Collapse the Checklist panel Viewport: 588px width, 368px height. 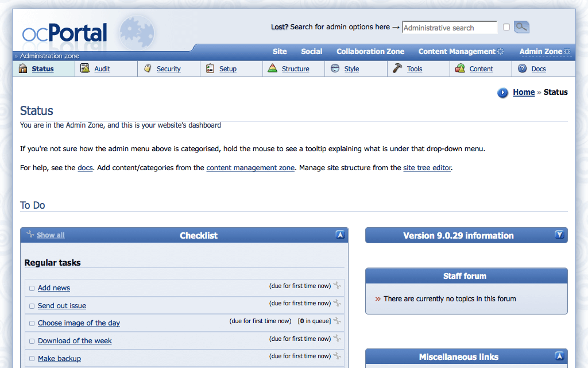coord(340,235)
